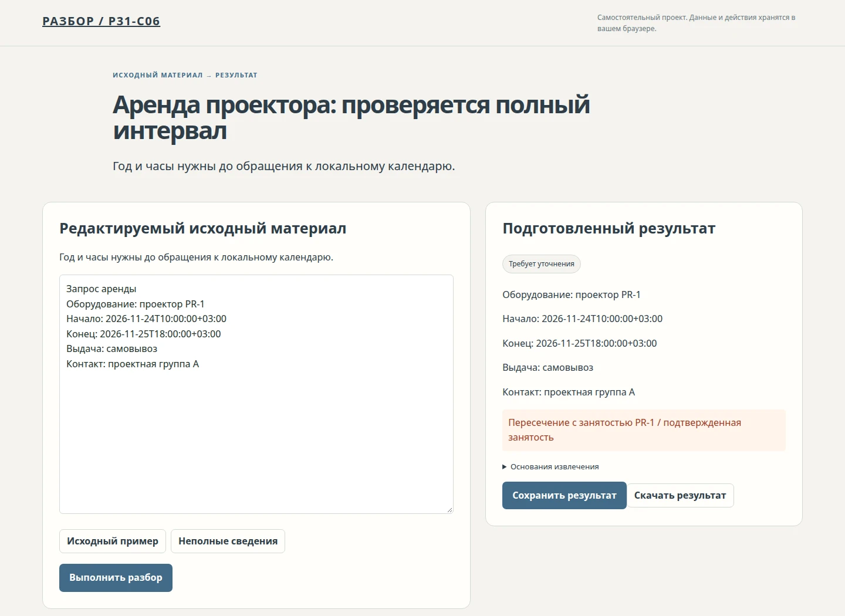
Task: Click the Редактируемый исходный материал heading
Action: point(202,228)
